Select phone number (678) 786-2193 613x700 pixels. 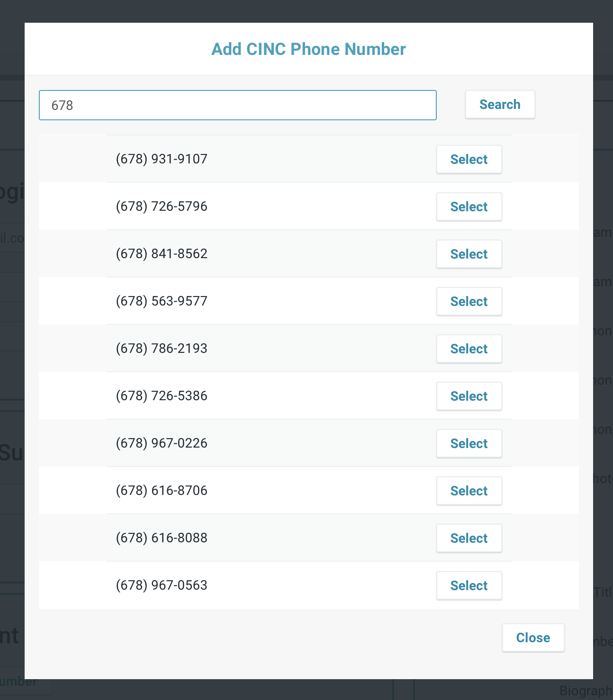coord(469,349)
